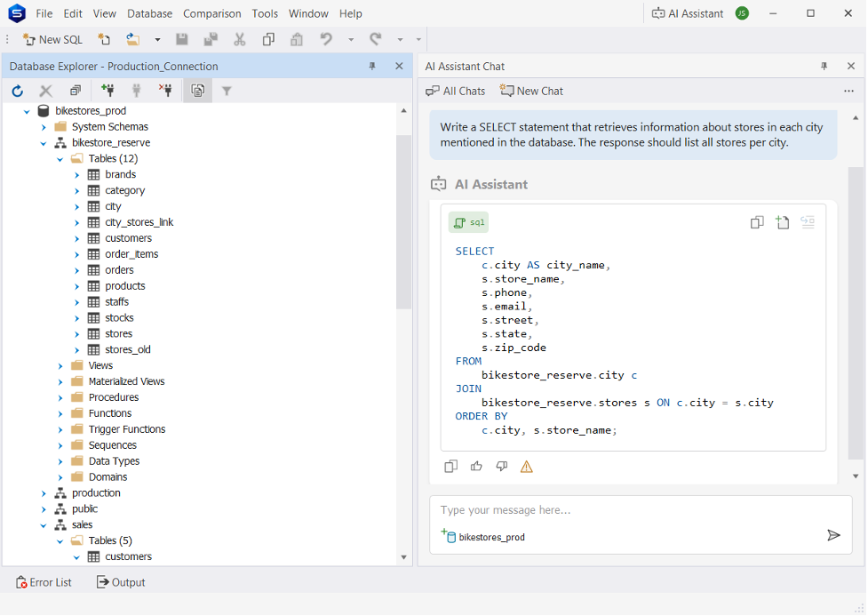The height and width of the screenshot is (616, 868).
Task: Expand the stores table node
Action: tap(76, 333)
